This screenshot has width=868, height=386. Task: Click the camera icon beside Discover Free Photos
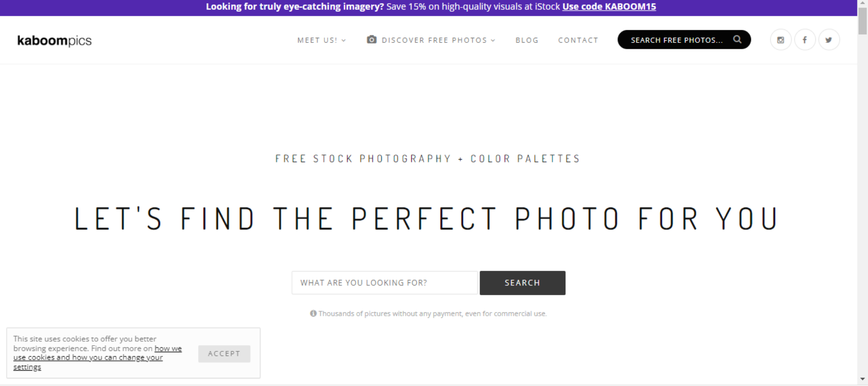tap(372, 39)
